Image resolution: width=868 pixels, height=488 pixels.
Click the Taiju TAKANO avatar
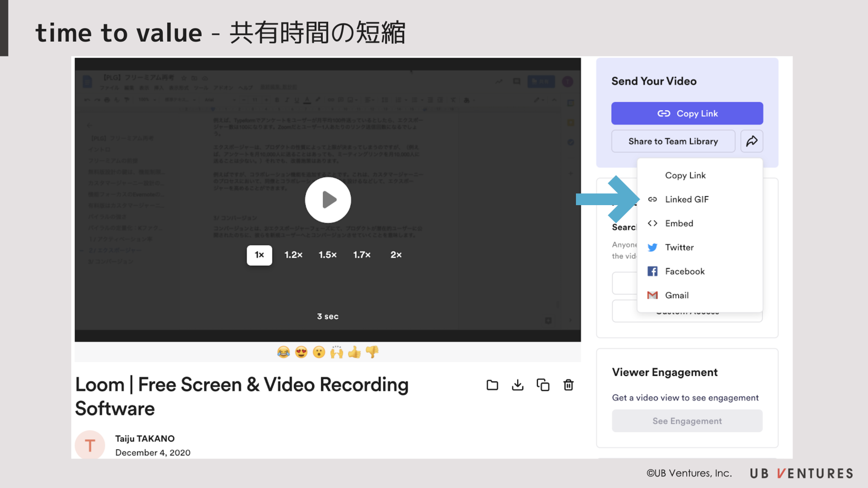(x=90, y=445)
